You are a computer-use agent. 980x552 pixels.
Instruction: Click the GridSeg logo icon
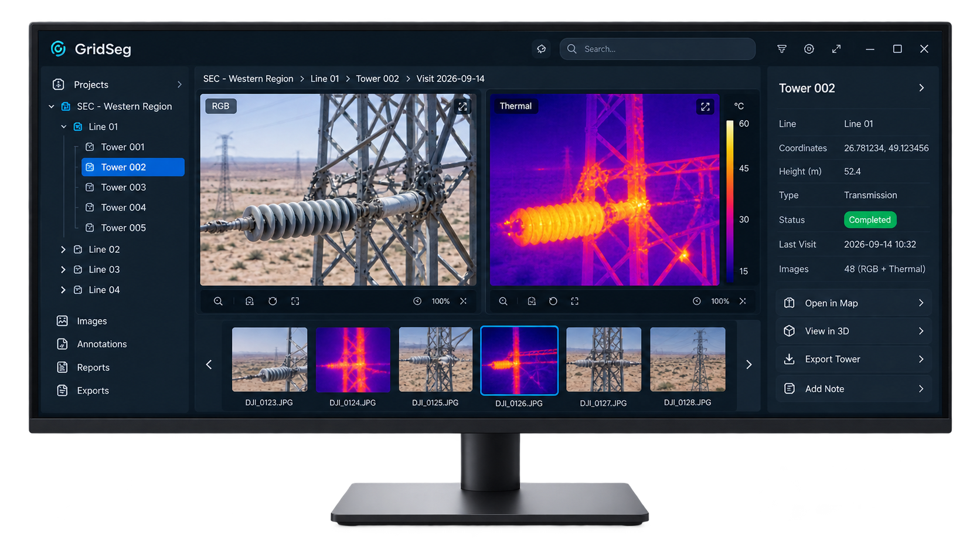coord(58,49)
